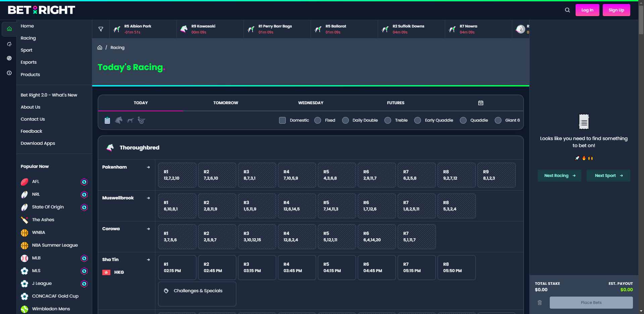
Task: Filter by thoroughbred horse head icon
Action: point(119,120)
